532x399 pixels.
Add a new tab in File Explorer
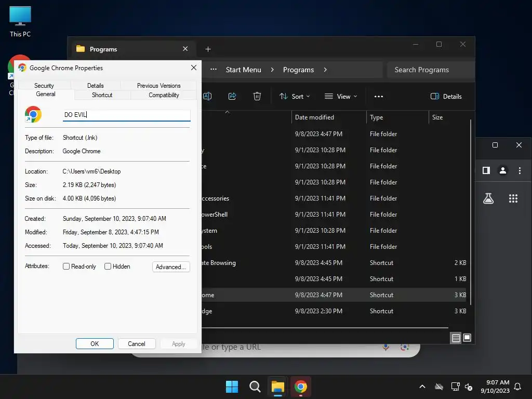[208, 49]
